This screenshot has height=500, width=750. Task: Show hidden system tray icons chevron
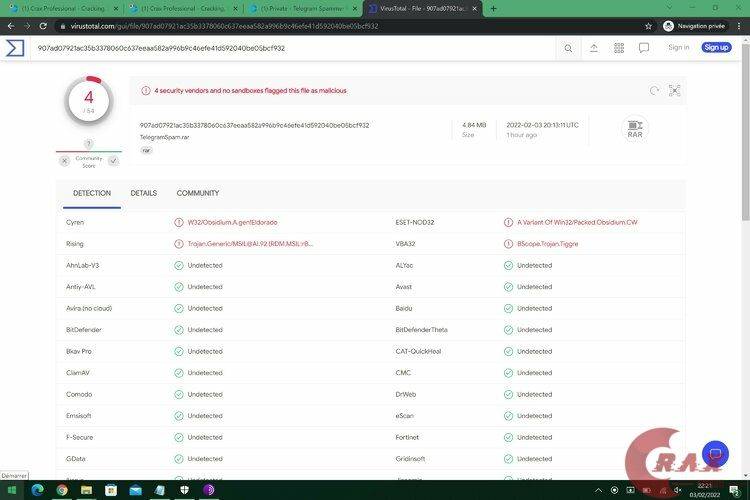(598, 490)
